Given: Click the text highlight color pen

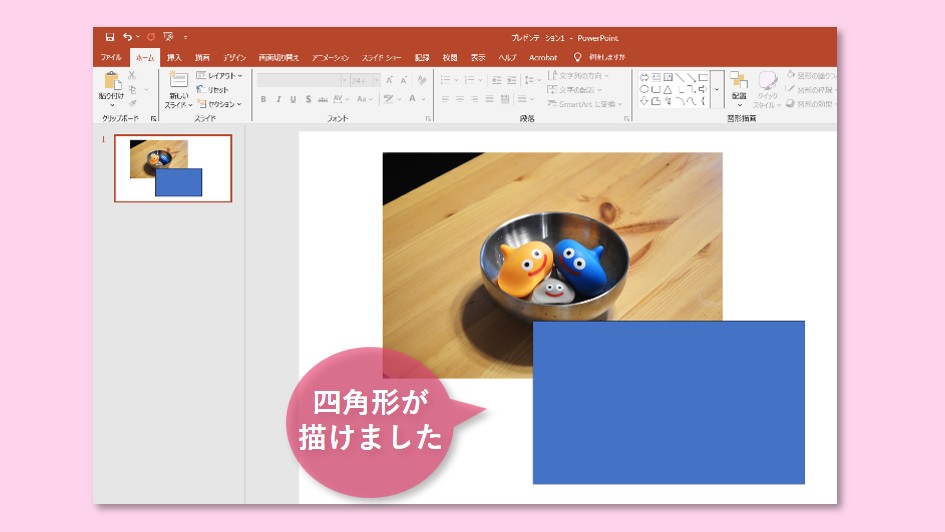Looking at the screenshot, I should 389,99.
